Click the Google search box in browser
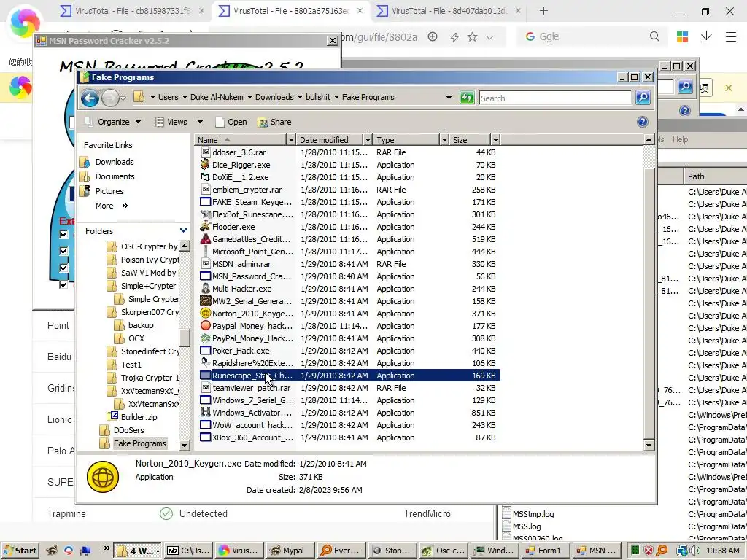 click(593, 36)
